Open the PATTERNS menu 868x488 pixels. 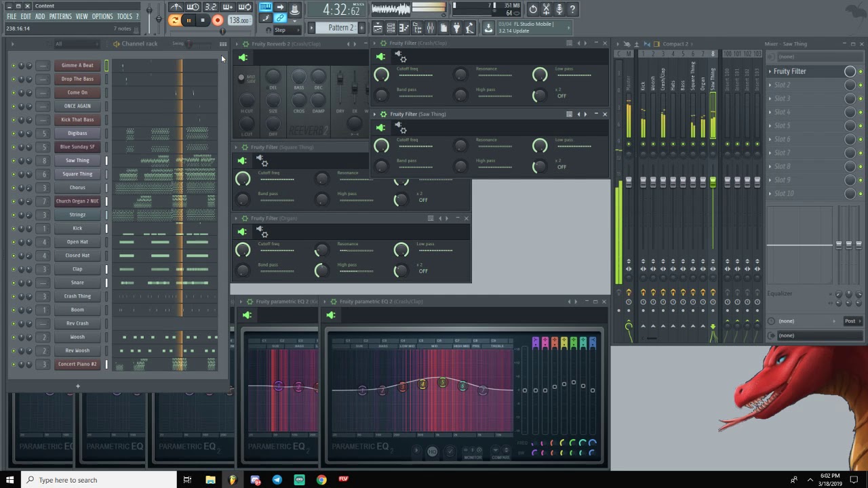(x=60, y=16)
